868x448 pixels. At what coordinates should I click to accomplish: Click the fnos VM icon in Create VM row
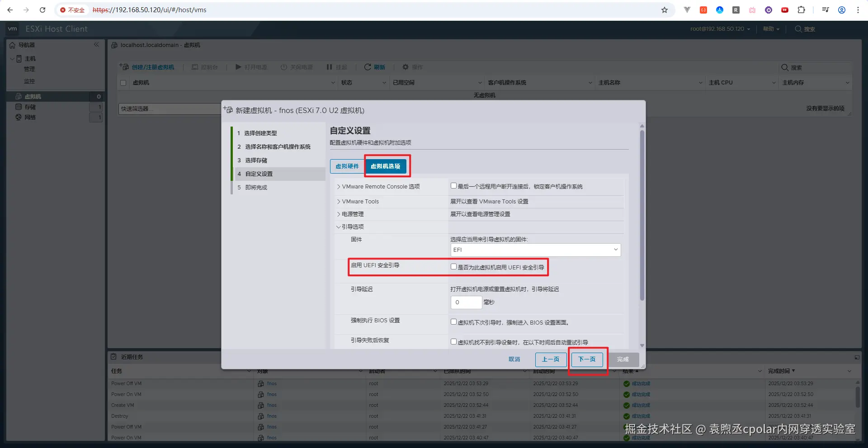(x=261, y=405)
